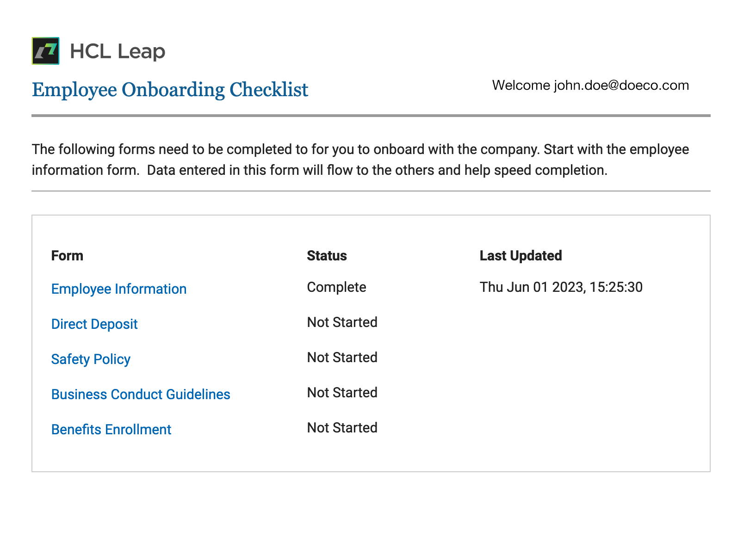The height and width of the screenshot is (555, 756).
Task: Click the Welcome john.doe@doeco.com greeting
Action: point(590,86)
